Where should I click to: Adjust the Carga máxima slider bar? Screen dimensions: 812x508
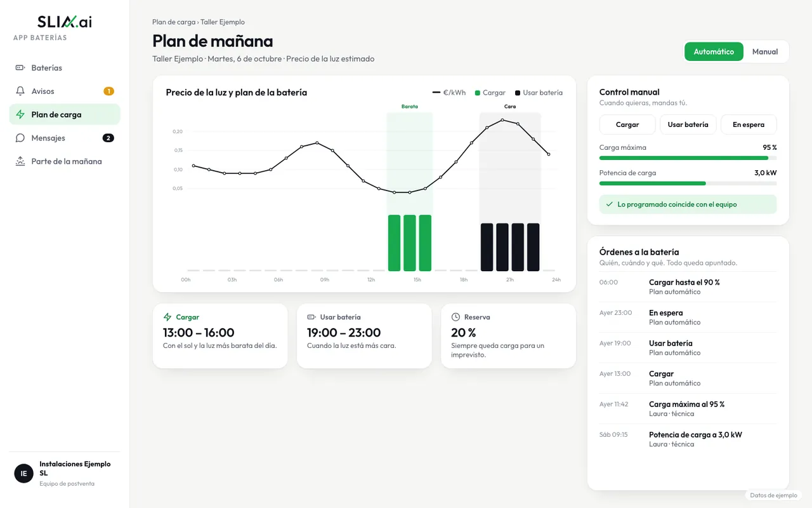pyautogui.click(x=688, y=158)
